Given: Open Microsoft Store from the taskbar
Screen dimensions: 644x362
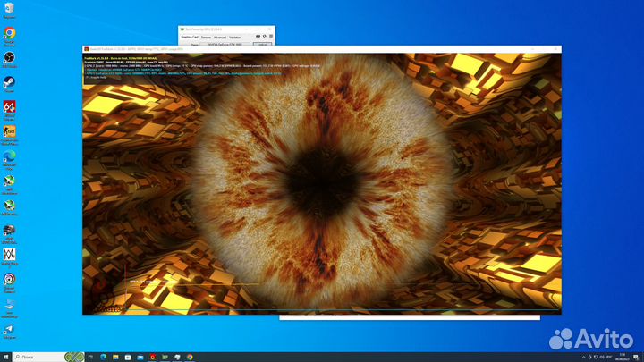Looking at the screenshot, I should tap(128, 357).
